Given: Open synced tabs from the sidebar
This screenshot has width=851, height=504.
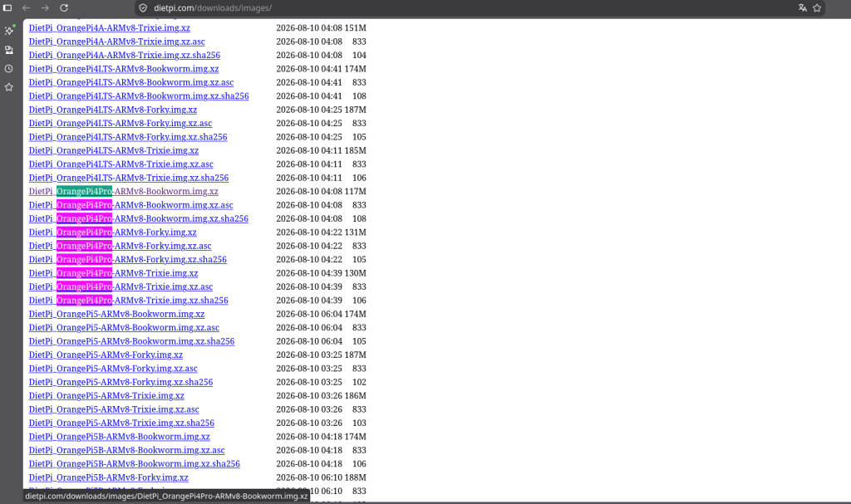Looking at the screenshot, I should (x=9, y=50).
